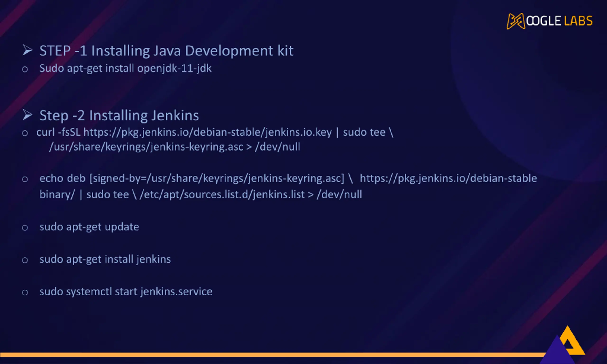Select the STEP -1 Installing Java Development kit heading
Viewport: 607px width, 364px height.
click(166, 51)
